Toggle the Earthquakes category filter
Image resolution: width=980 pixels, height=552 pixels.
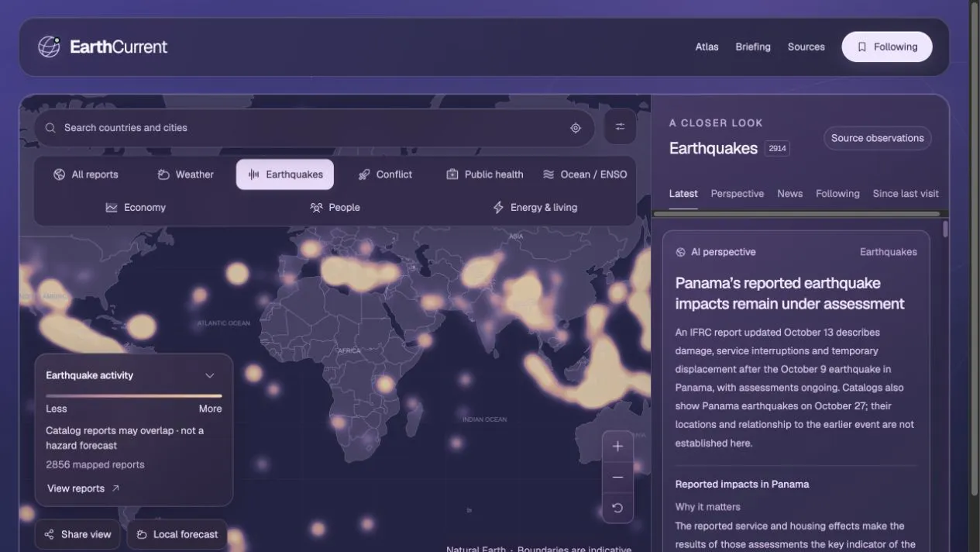(x=285, y=174)
